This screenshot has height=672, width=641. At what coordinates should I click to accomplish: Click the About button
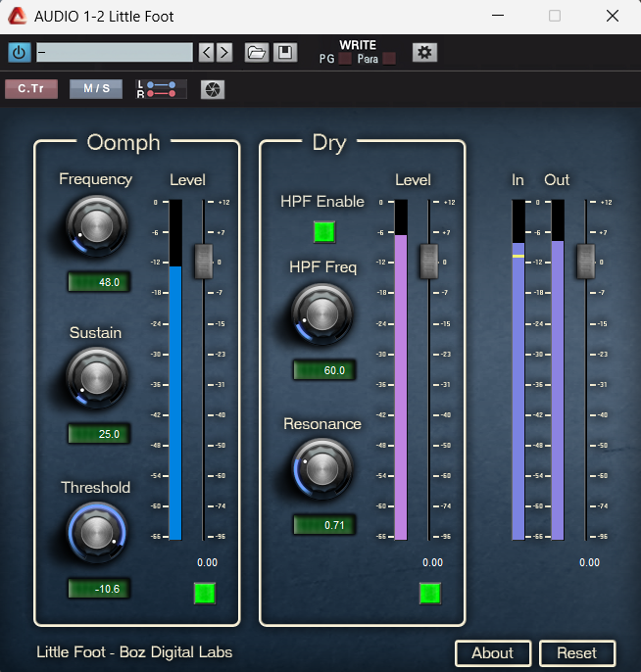(x=492, y=653)
